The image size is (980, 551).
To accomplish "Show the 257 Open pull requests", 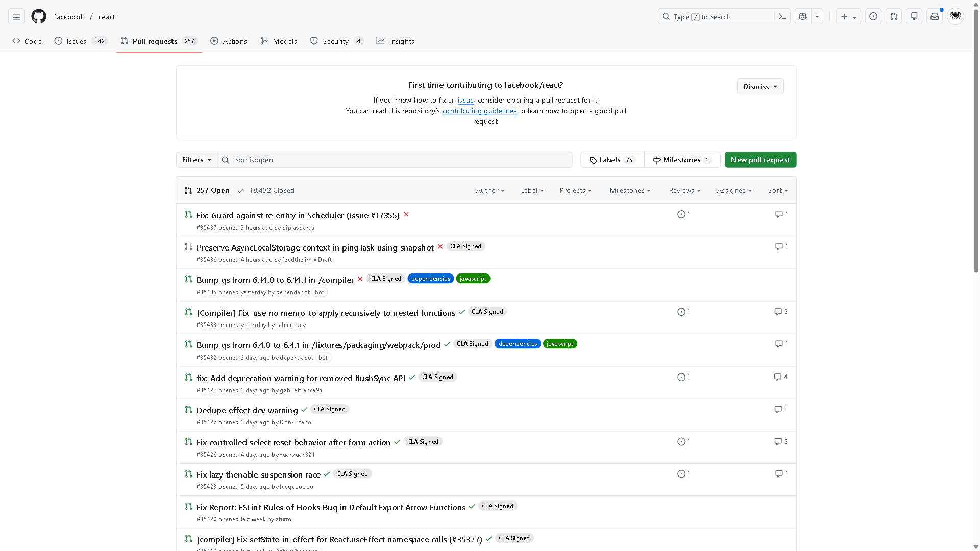I will coord(207,190).
